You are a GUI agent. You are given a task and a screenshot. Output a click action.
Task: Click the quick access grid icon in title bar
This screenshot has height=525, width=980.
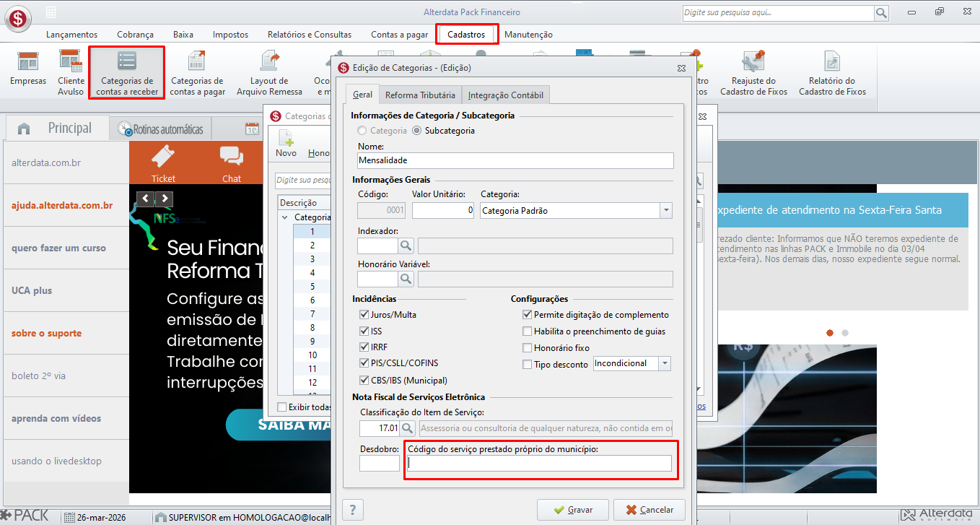pos(51,12)
